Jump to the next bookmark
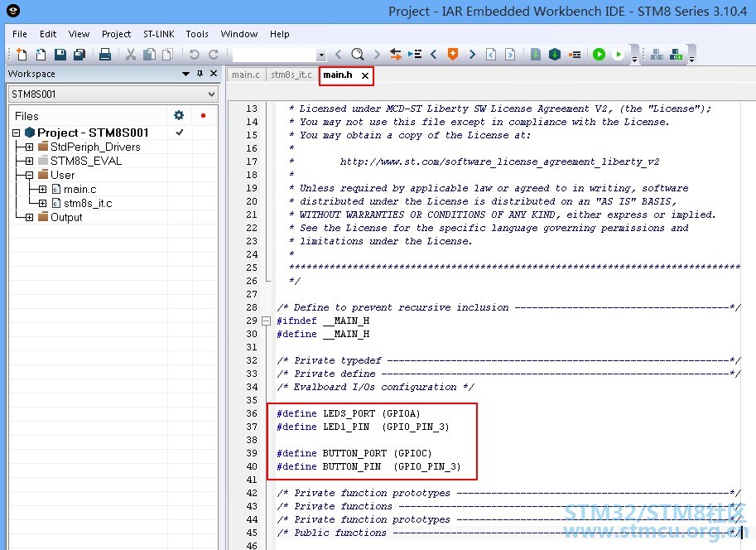Image resolution: width=756 pixels, height=550 pixels. pyautogui.click(x=472, y=54)
